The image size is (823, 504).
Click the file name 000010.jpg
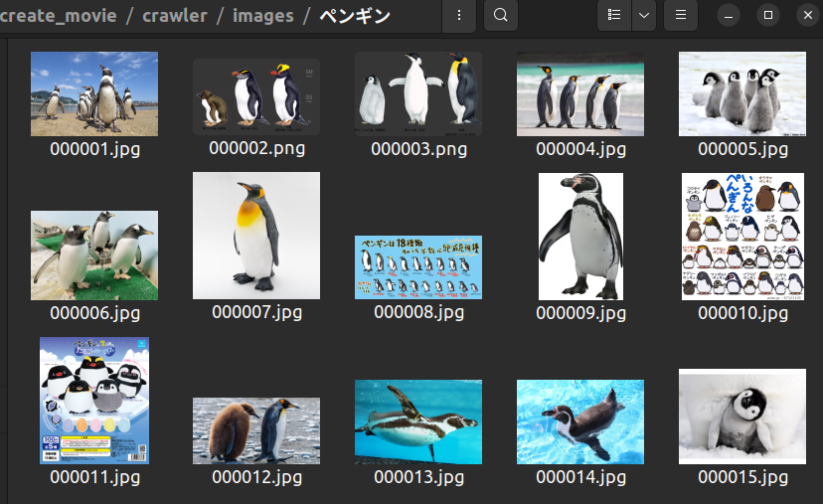coord(743,313)
